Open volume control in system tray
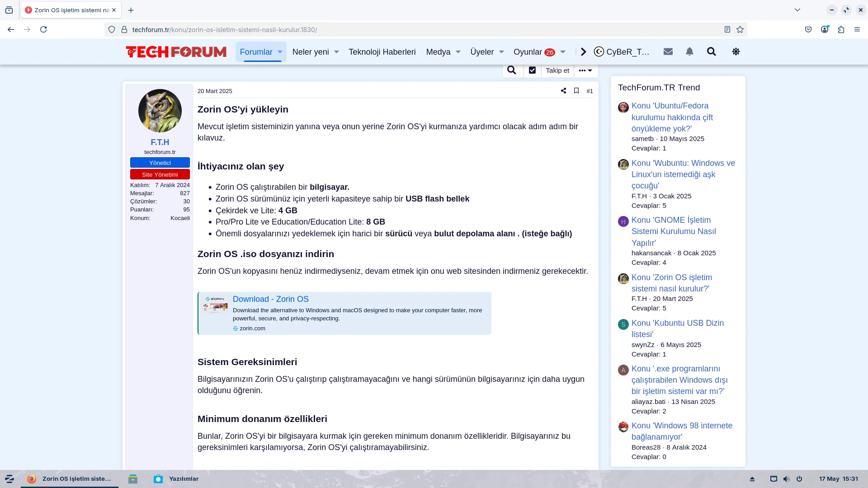The image size is (868, 488). click(x=786, y=479)
